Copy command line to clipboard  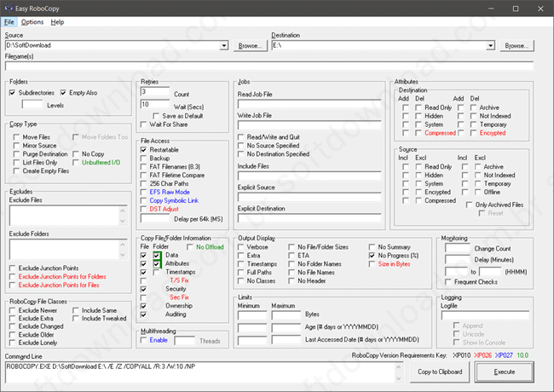pos(440,372)
